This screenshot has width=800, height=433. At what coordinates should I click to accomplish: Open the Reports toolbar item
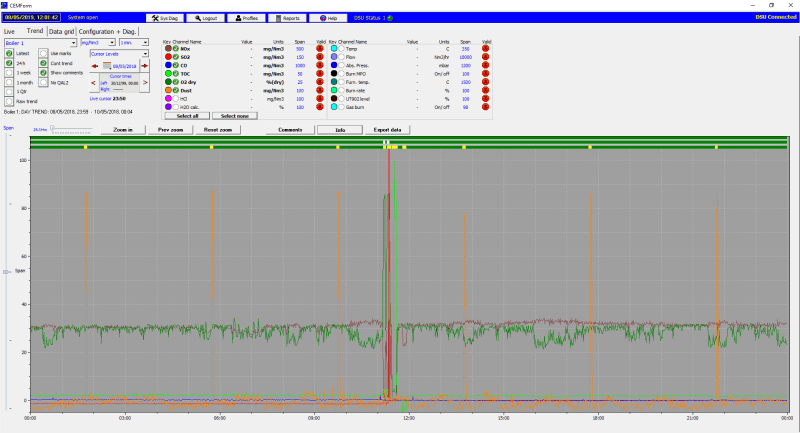tap(287, 18)
